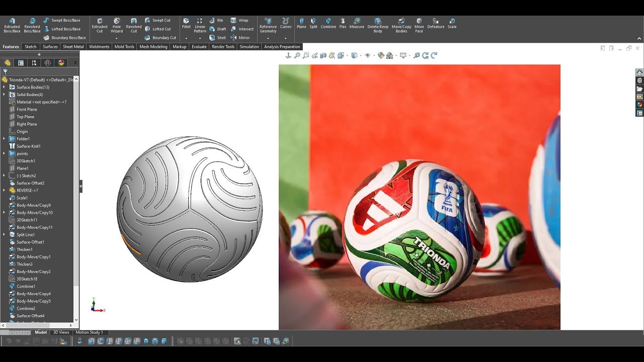
Task: Open the Hide/Show Items eye icon
Action: pyautogui.click(x=368, y=55)
